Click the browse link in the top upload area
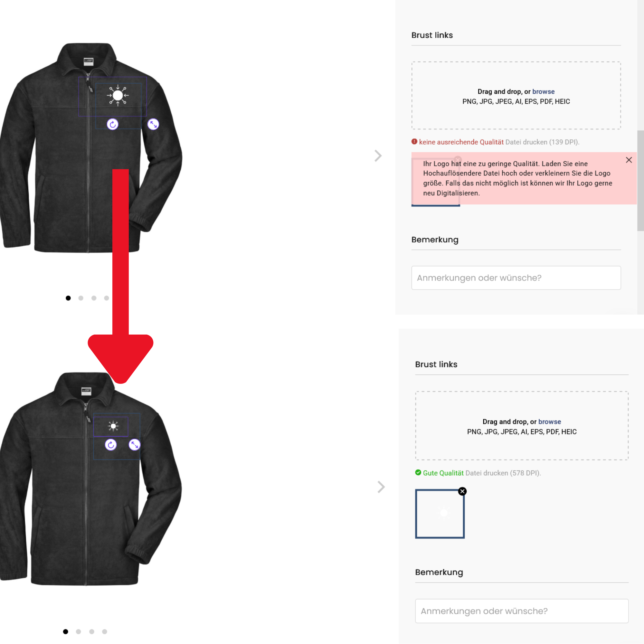 coord(543,92)
